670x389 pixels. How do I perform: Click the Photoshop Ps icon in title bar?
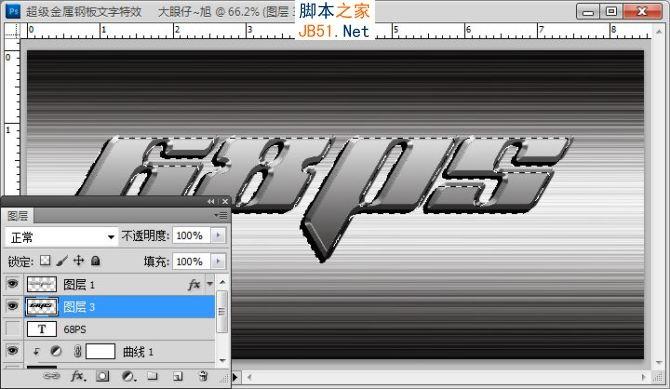click(x=13, y=11)
